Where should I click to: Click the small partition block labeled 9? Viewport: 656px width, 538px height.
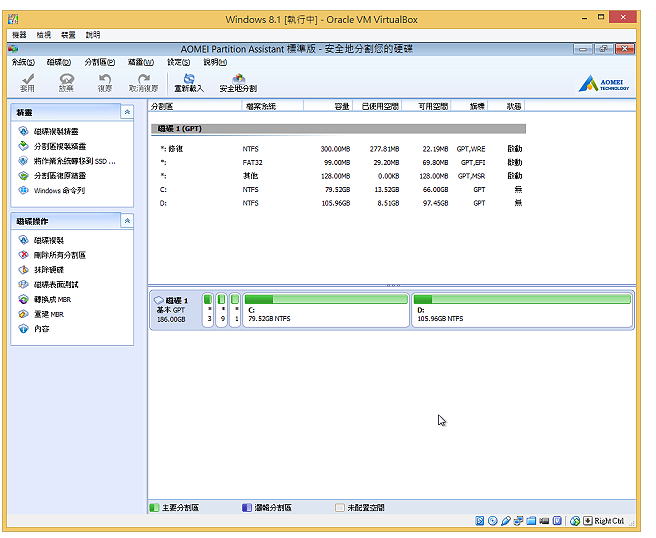click(x=222, y=310)
